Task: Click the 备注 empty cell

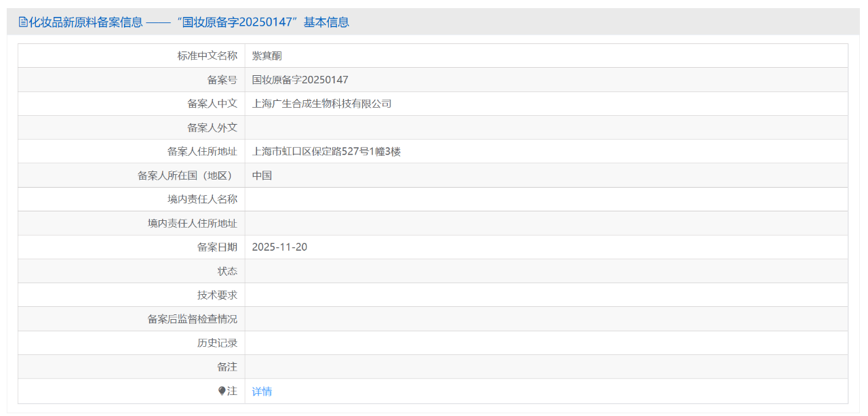Action: (x=475, y=367)
